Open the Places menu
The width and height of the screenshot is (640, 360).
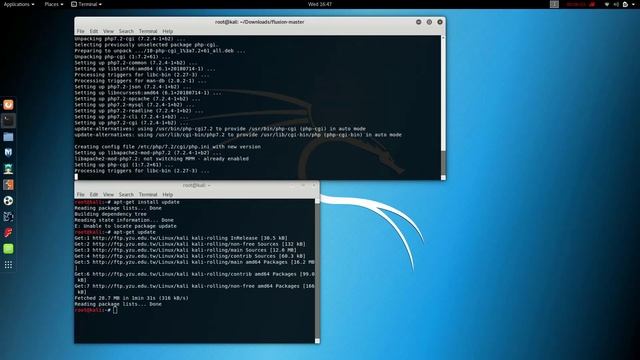click(53, 4)
